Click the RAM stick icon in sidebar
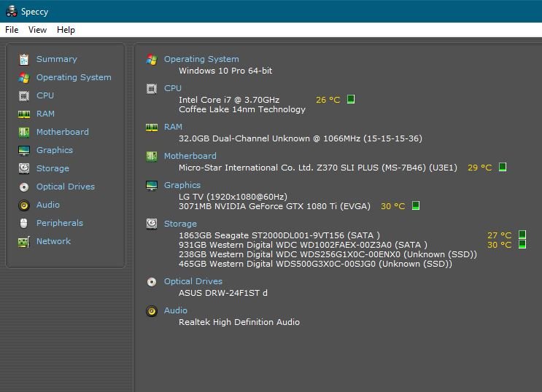Viewport: 542px width, 392px height. click(x=24, y=114)
